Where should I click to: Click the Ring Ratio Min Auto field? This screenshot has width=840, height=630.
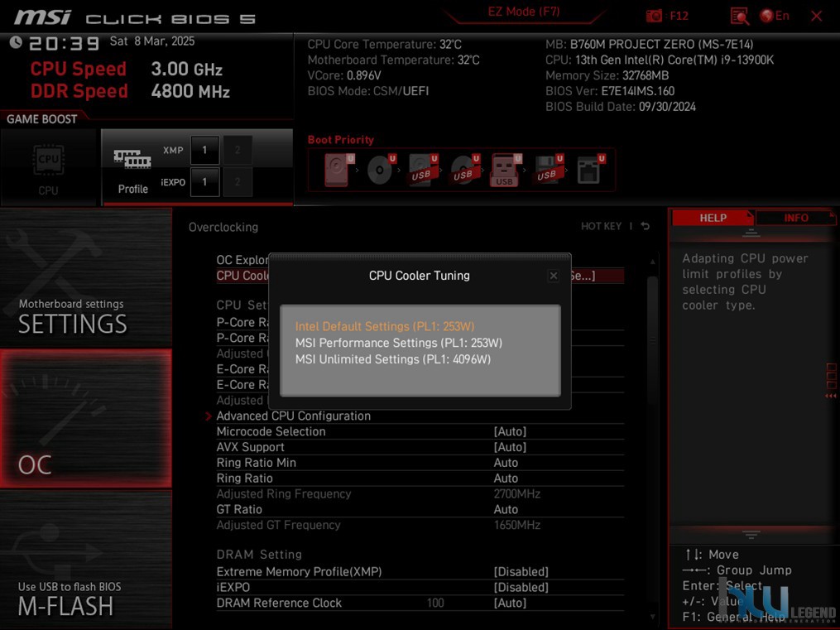[506, 462]
